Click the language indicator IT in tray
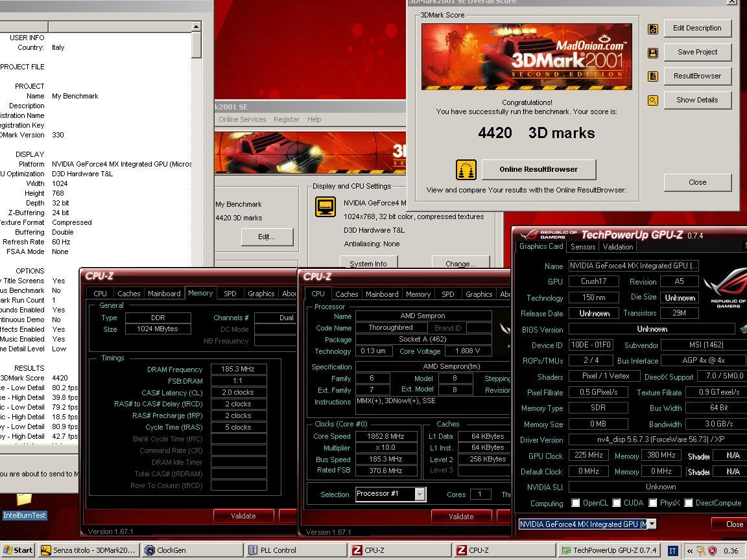This screenshot has height=560, width=747. pos(672,551)
